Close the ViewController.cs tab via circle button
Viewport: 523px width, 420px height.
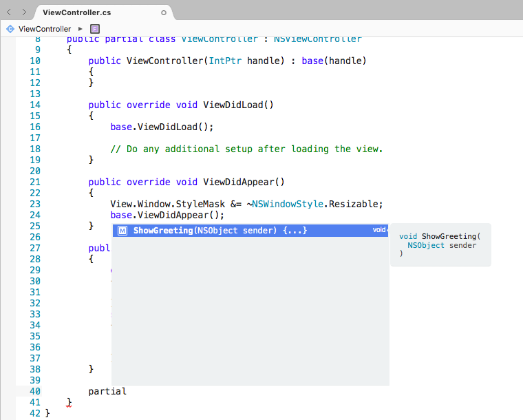coord(164,12)
